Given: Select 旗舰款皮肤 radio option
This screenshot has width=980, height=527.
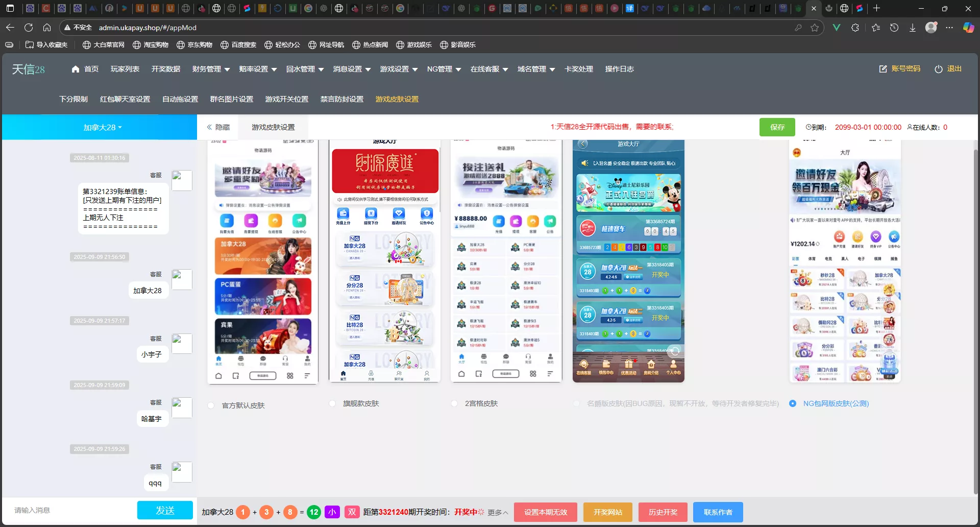Looking at the screenshot, I should (332, 403).
